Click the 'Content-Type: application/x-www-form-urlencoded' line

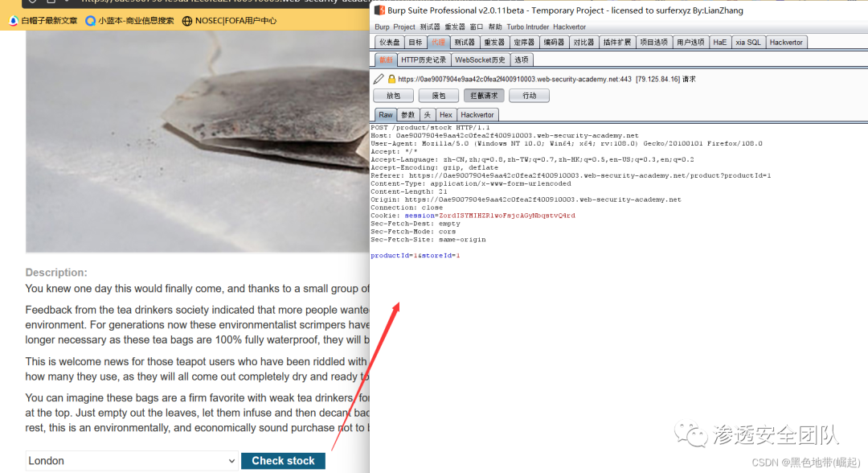470,183
